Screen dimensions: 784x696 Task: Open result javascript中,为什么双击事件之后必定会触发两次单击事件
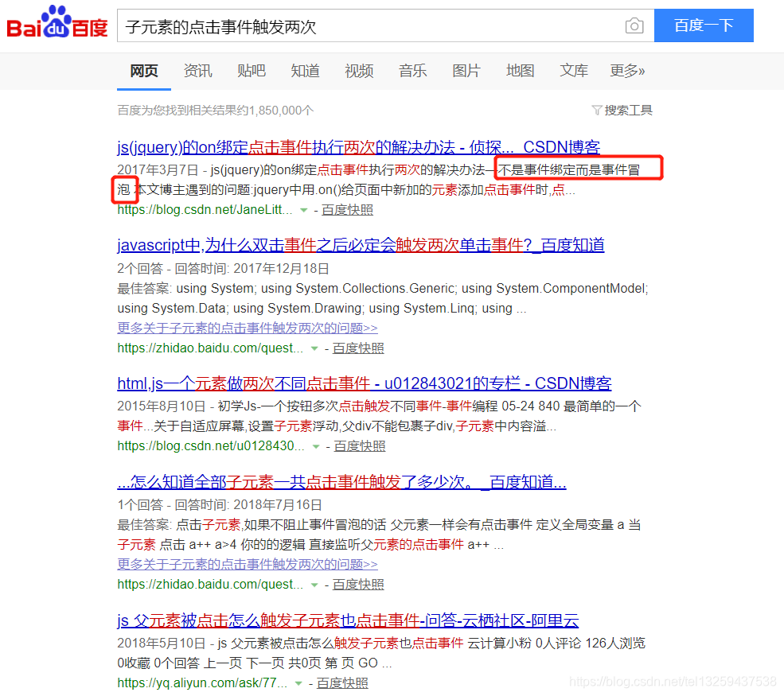pos(361,245)
